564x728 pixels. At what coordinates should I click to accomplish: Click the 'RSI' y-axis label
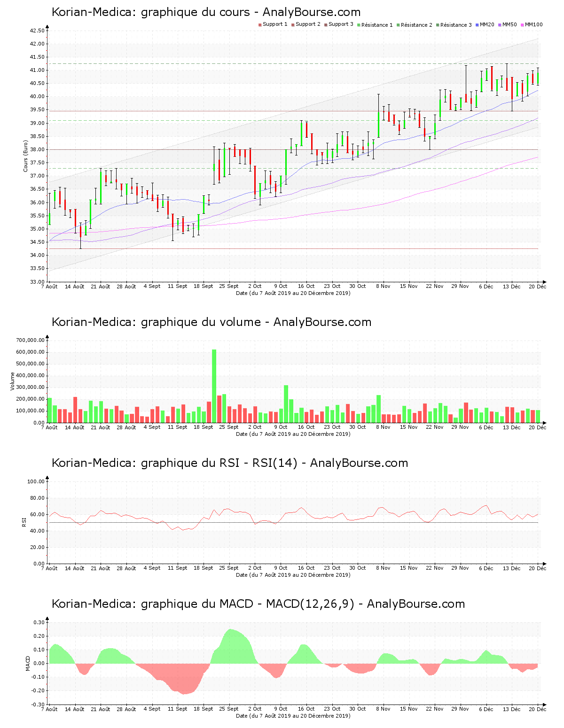tap(23, 522)
